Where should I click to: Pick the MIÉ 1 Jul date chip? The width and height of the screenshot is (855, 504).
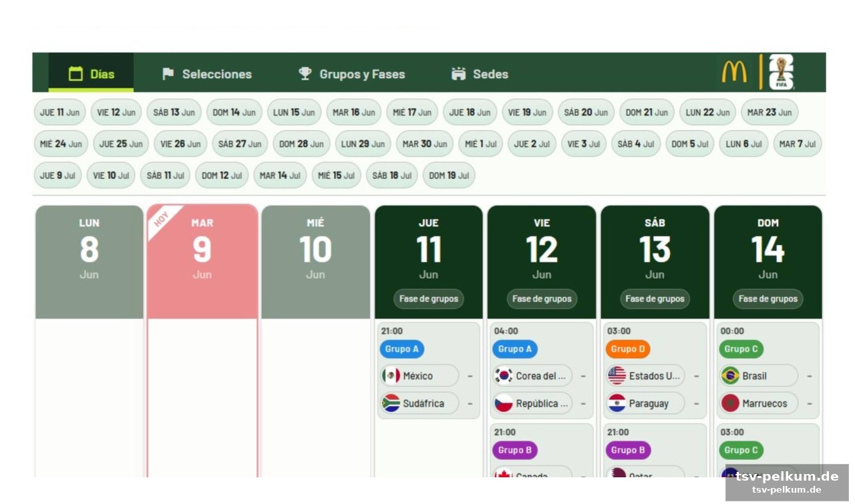pos(480,144)
